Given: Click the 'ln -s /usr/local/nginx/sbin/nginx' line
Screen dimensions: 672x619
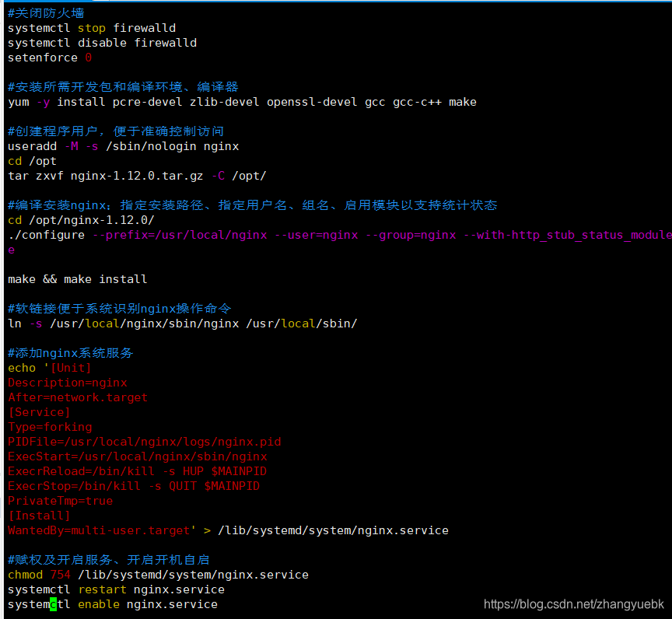Looking at the screenshot, I should 183,323.
